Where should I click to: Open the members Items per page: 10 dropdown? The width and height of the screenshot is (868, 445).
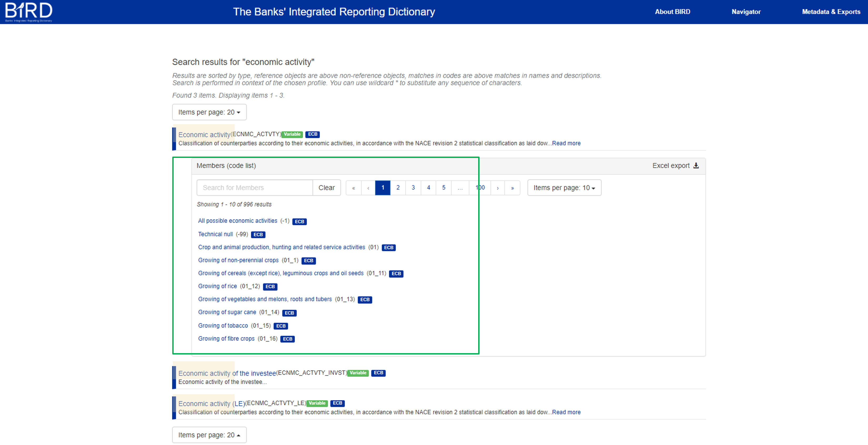[564, 188]
